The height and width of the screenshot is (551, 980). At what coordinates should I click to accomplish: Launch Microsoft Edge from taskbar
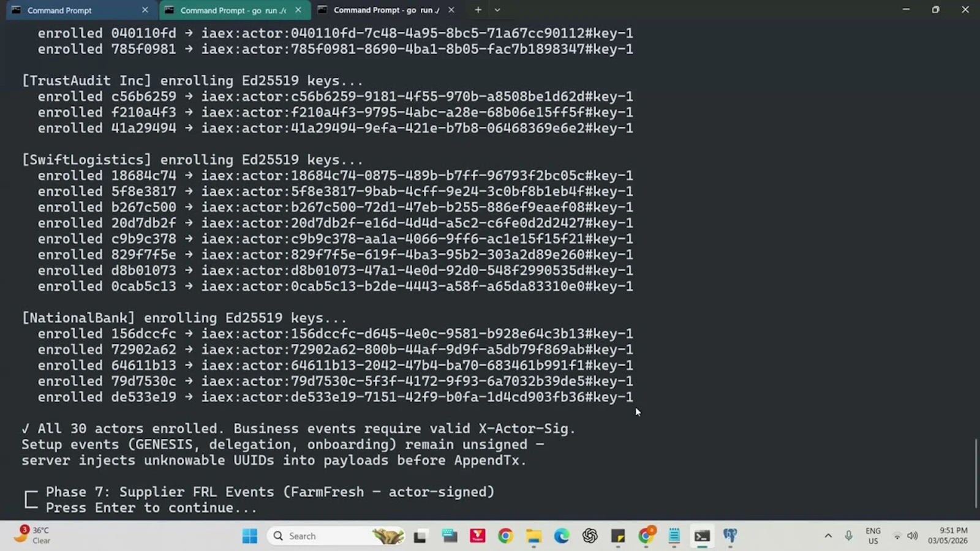pos(562,536)
